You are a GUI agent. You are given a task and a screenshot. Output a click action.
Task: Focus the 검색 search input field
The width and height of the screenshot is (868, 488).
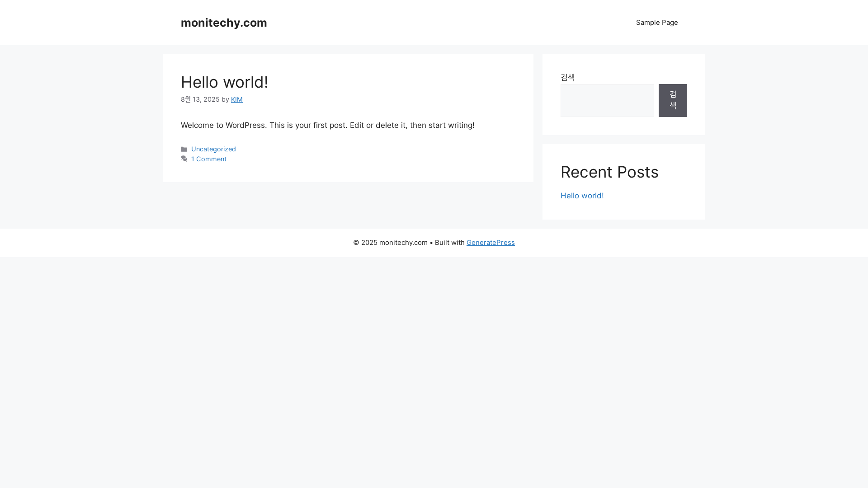[x=607, y=100]
